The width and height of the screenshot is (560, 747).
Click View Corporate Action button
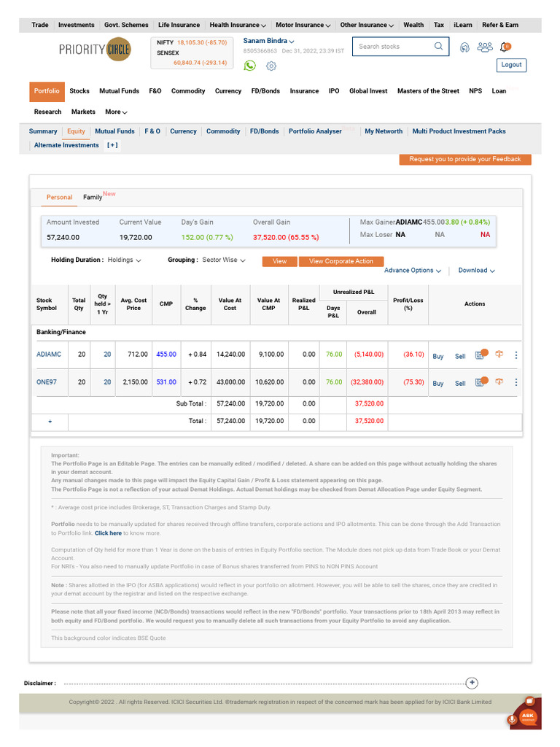(x=341, y=262)
